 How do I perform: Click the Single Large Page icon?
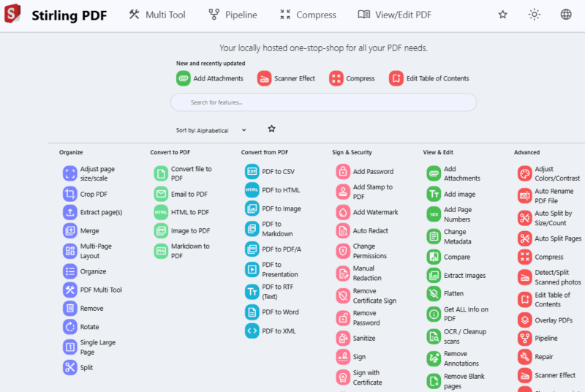69,347
